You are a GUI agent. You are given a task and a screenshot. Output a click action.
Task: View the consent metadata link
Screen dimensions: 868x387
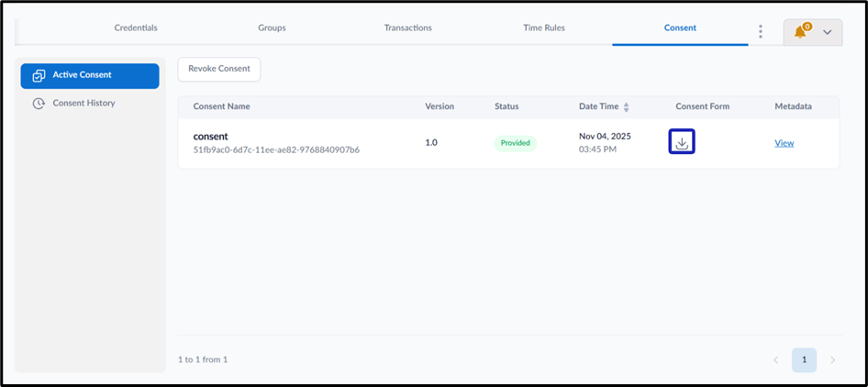pos(784,143)
